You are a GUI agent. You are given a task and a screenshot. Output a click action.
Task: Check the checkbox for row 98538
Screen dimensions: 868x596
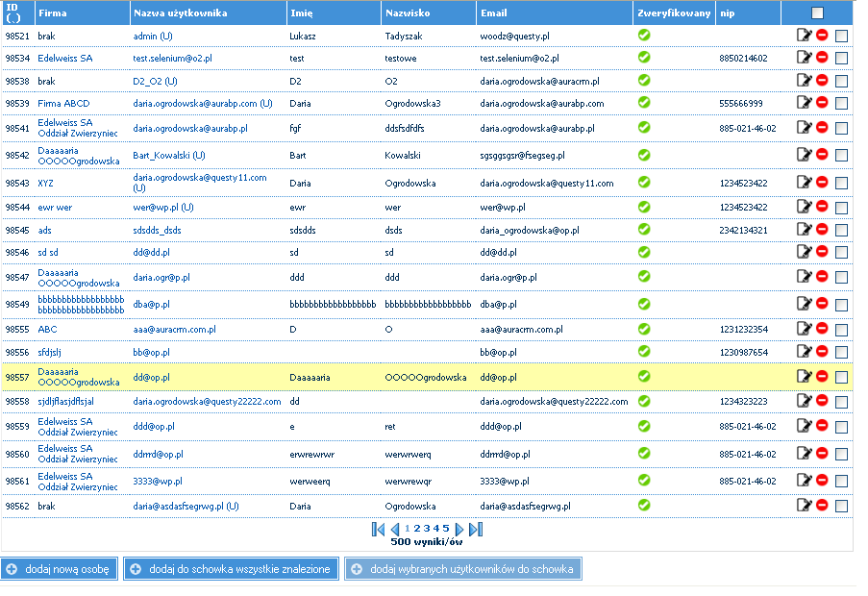tap(842, 82)
